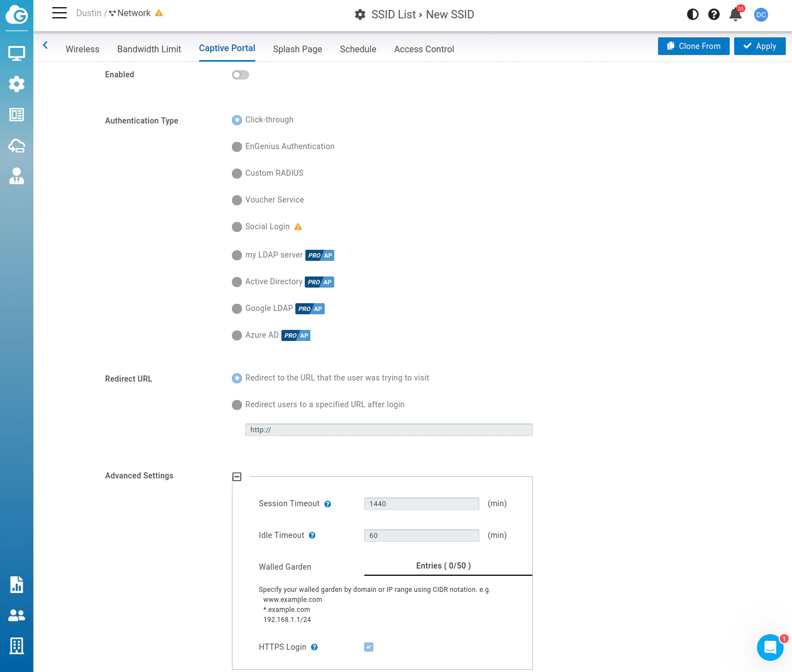Click the Apply button
The image size is (792, 672).
pyautogui.click(x=760, y=46)
